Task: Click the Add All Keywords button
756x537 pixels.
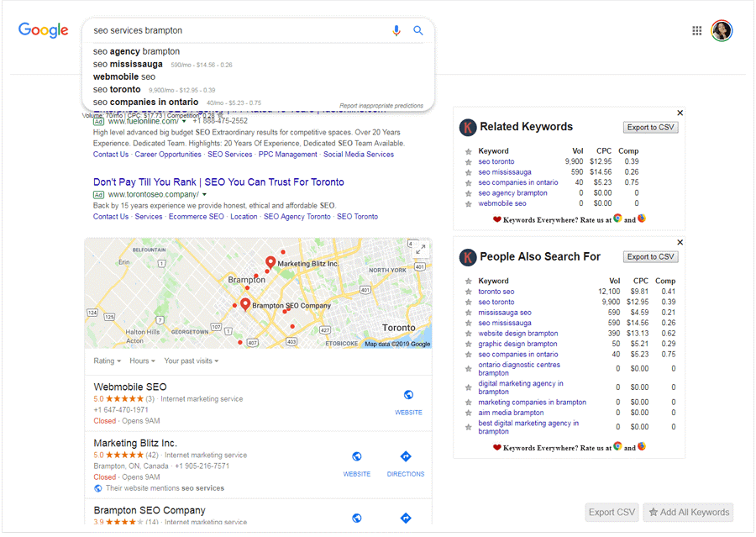Action: [x=688, y=512]
